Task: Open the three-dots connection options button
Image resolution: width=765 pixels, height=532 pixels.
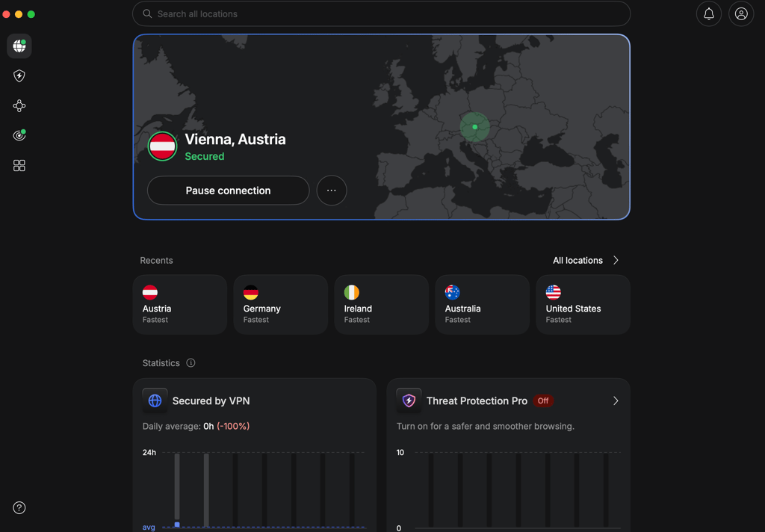Action: click(332, 191)
